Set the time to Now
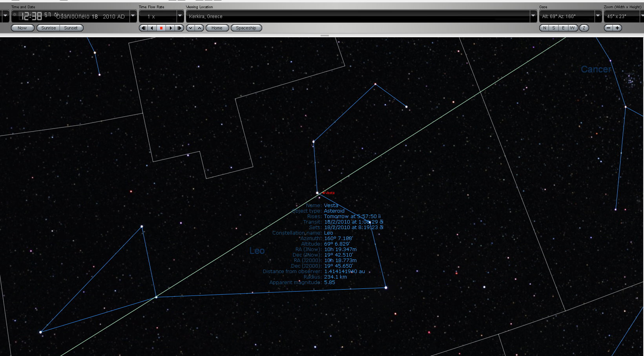644x356 pixels. (x=22, y=28)
